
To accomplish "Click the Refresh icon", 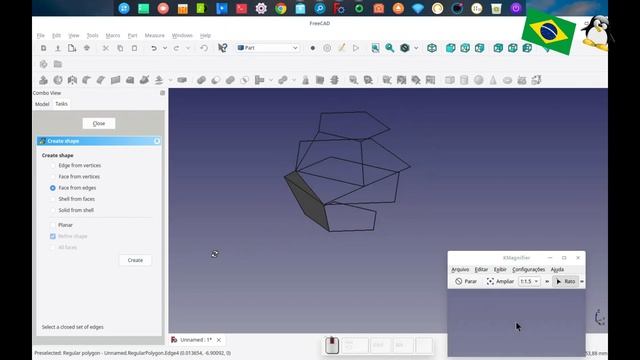I will click(204, 48).
